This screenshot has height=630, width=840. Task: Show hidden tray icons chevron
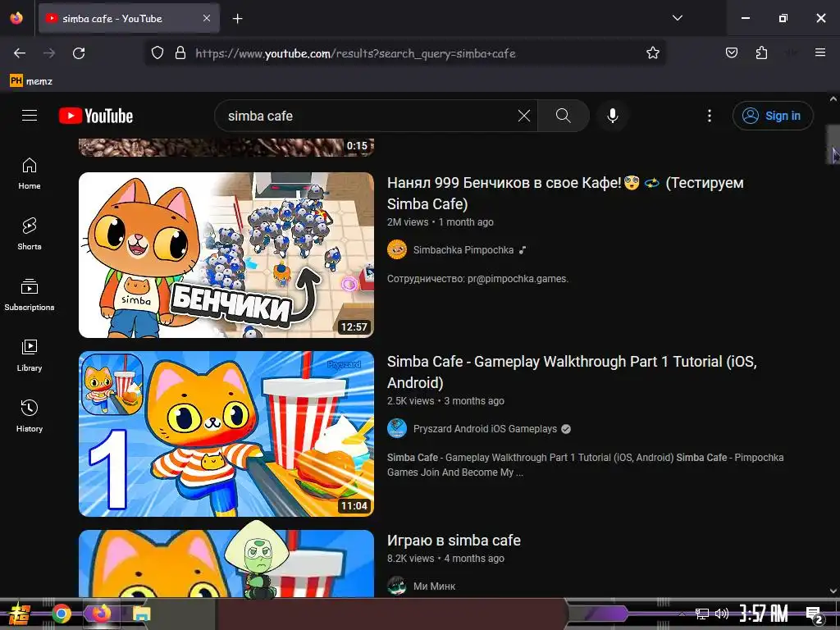(x=682, y=614)
